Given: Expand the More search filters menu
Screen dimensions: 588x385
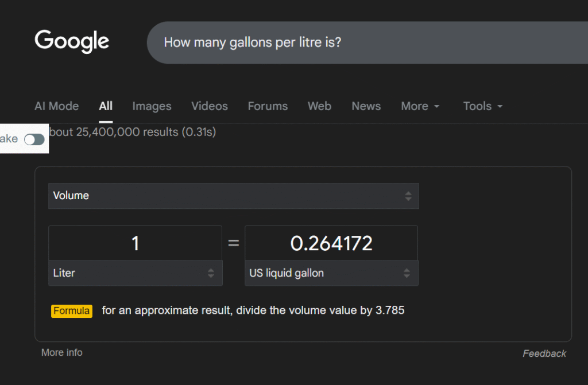Looking at the screenshot, I should (x=420, y=106).
